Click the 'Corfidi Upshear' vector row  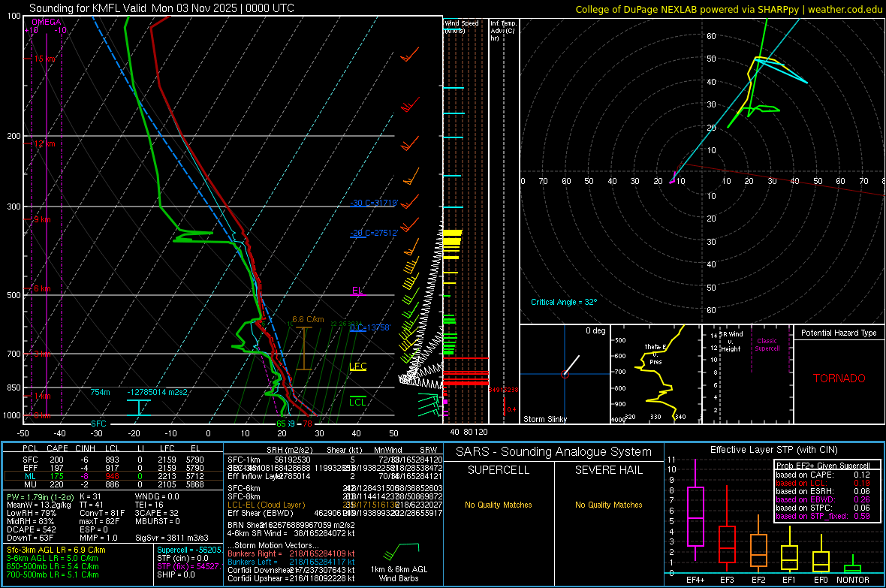point(291,578)
